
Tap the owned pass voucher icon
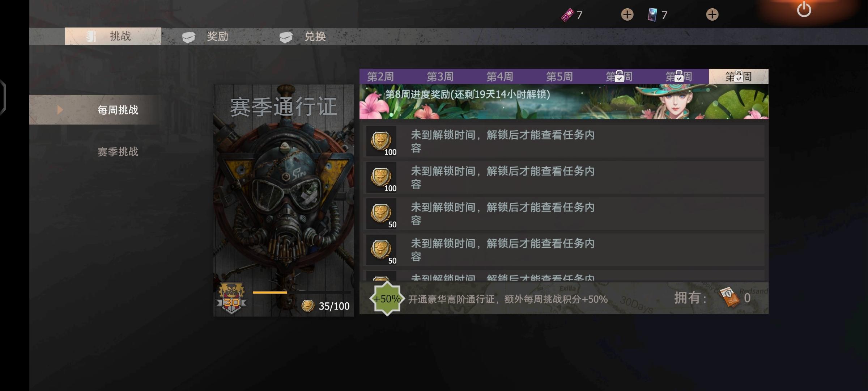pyautogui.click(x=729, y=297)
